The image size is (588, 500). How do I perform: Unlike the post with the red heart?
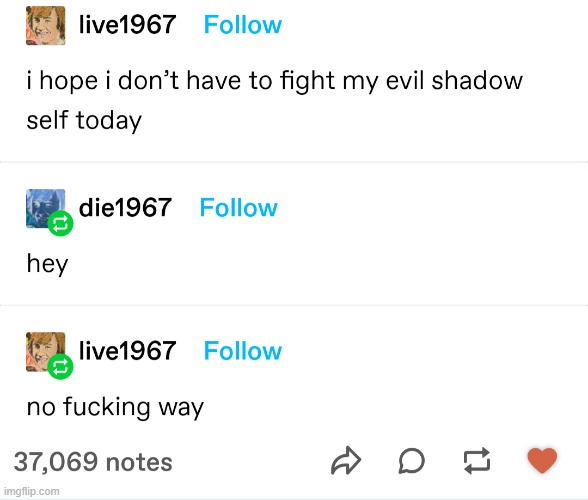point(542,461)
